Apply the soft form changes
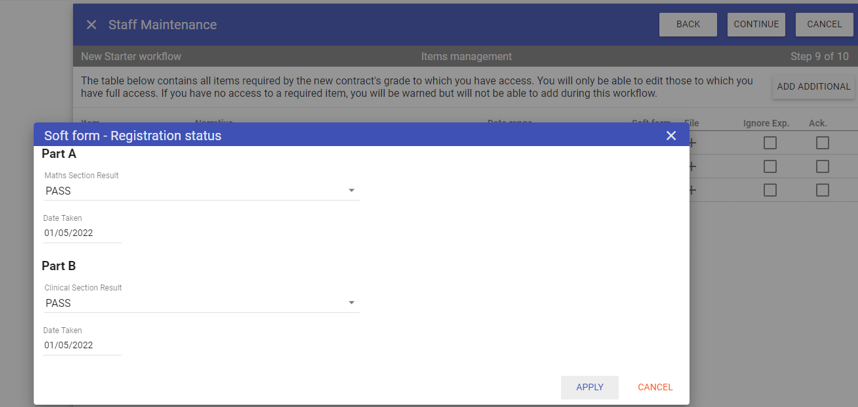 click(x=589, y=387)
